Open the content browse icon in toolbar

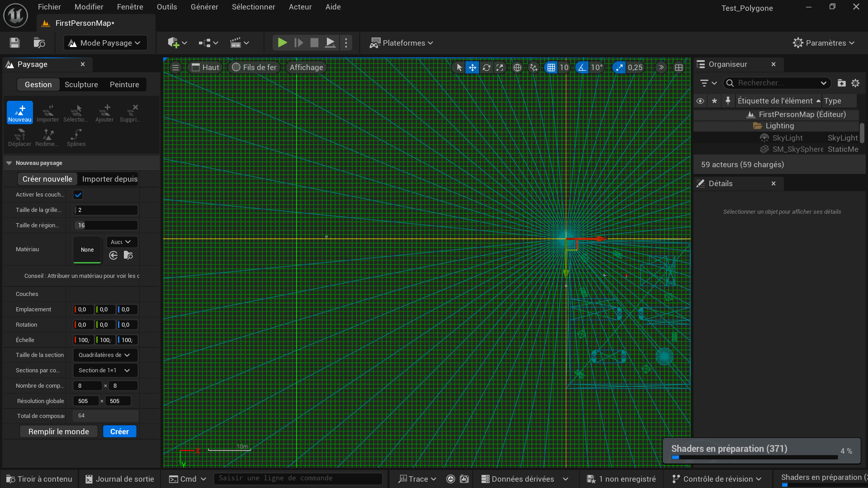click(x=39, y=43)
